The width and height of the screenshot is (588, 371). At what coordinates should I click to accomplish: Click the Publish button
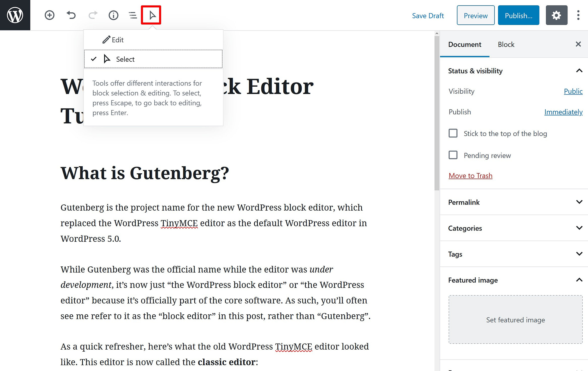518,15
